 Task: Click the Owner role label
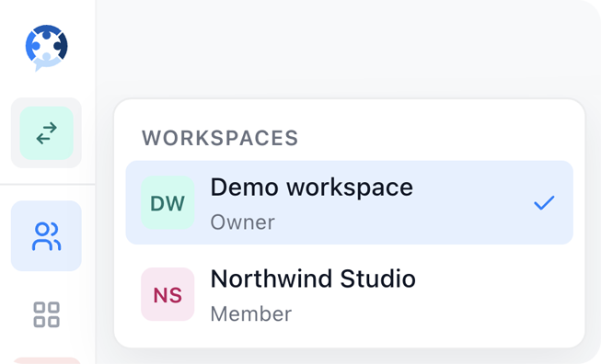[243, 222]
